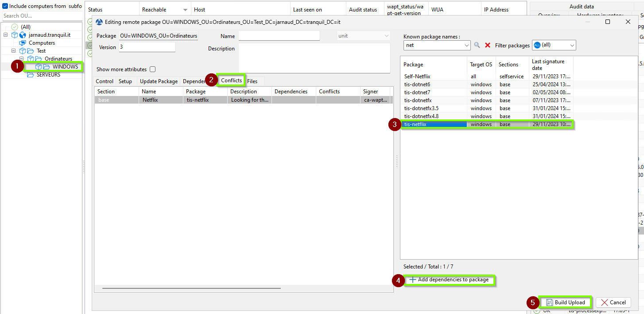This screenshot has height=314, width=644.
Task: Open the Filter packages dropdown
Action: pyautogui.click(x=572, y=45)
